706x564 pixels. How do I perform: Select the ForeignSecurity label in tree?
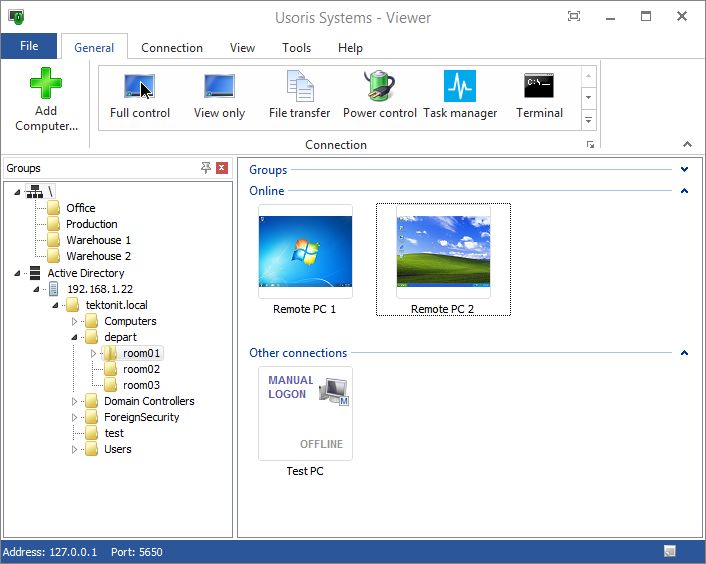pyautogui.click(x=141, y=417)
